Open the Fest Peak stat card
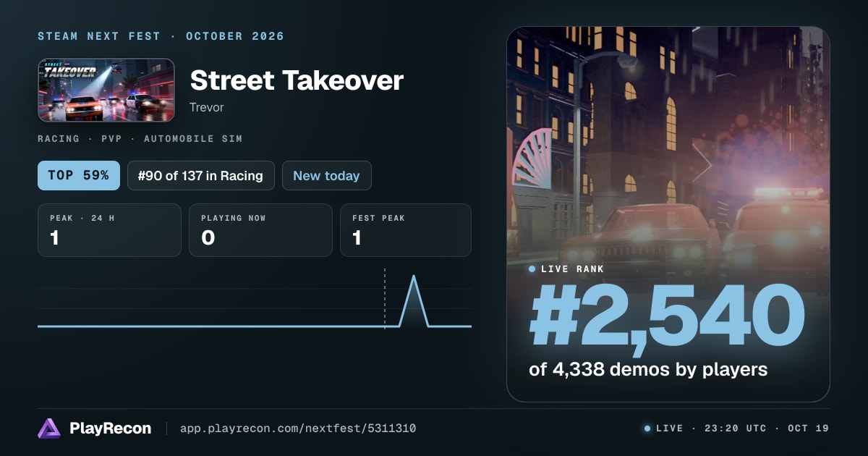The height and width of the screenshot is (456, 868). (x=406, y=230)
